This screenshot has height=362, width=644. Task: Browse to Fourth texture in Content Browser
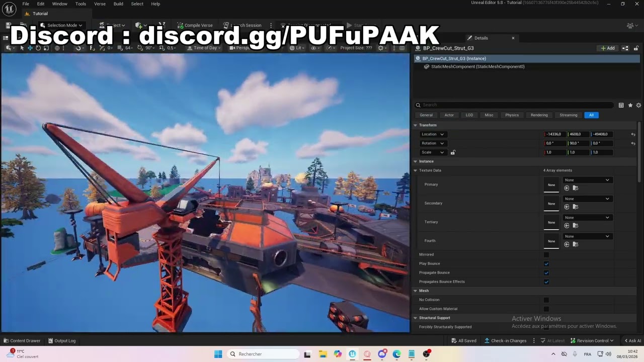pos(576,244)
